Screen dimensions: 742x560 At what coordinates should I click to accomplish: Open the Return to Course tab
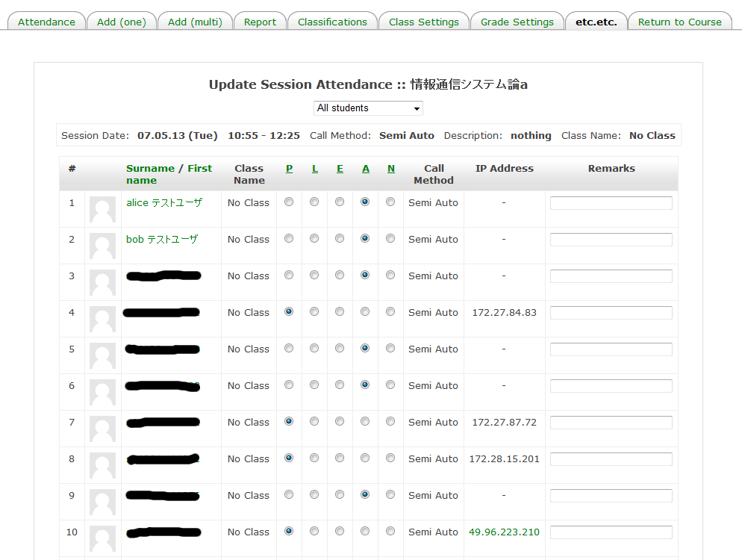(679, 22)
